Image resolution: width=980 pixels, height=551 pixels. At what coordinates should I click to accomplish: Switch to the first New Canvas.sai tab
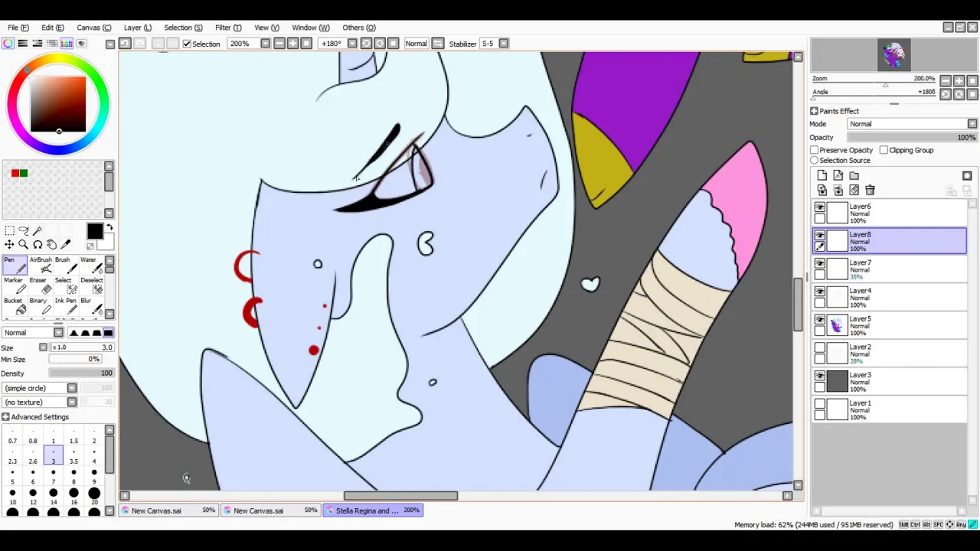click(168, 510)
